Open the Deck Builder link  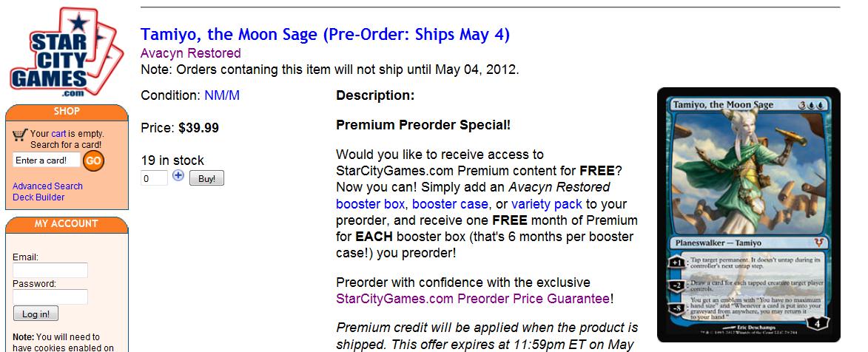[x=38, y=197]
